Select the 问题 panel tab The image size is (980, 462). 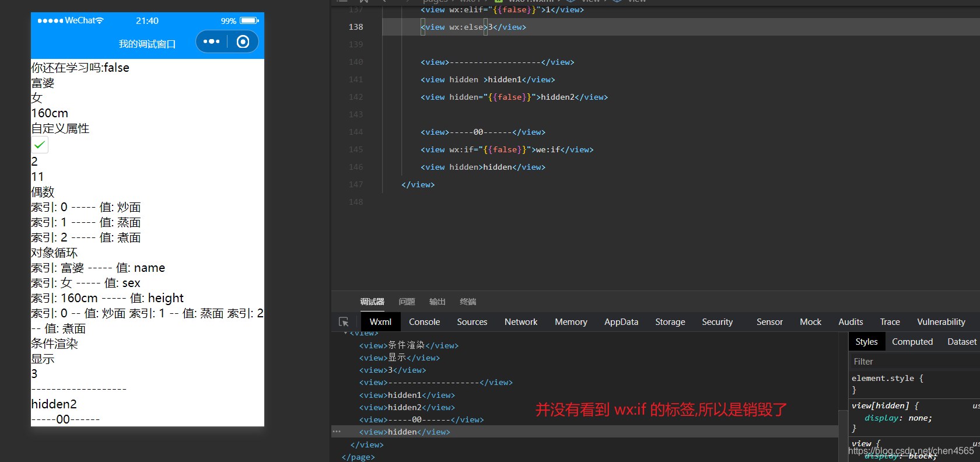(x=407, y=302)
